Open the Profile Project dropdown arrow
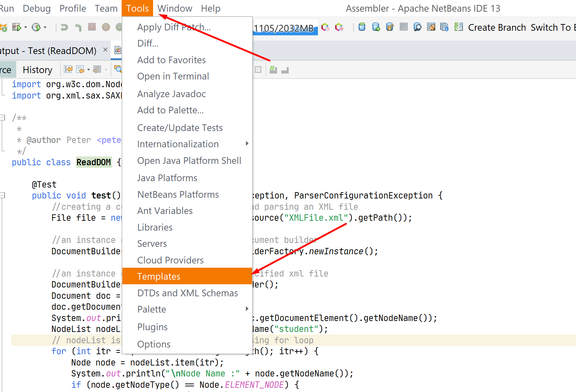576x392 pixels. pos(45,28)
